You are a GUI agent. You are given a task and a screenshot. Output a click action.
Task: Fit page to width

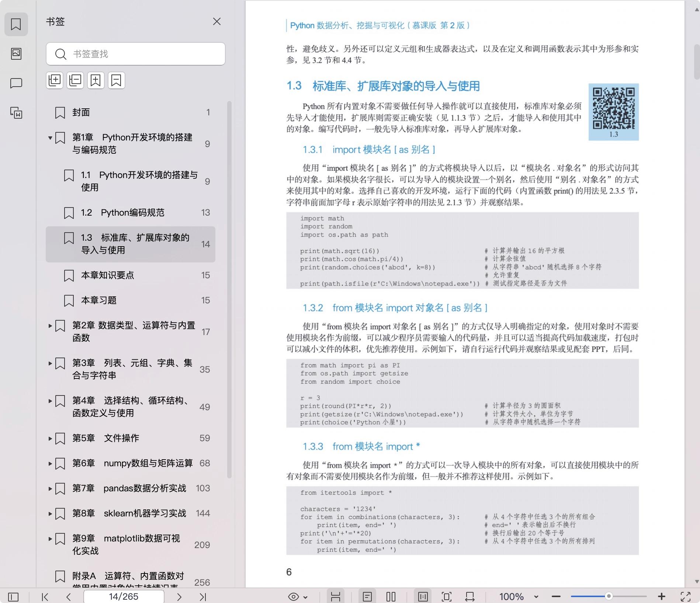pos(470,597)
